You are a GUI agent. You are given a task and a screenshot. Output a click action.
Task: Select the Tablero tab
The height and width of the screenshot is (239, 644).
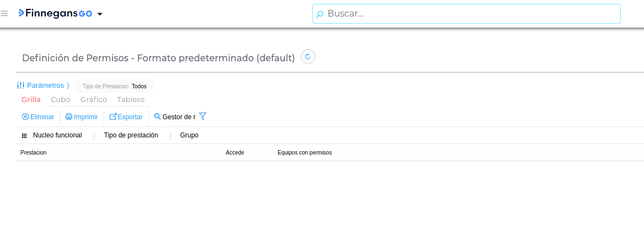[x=131, y=100]
